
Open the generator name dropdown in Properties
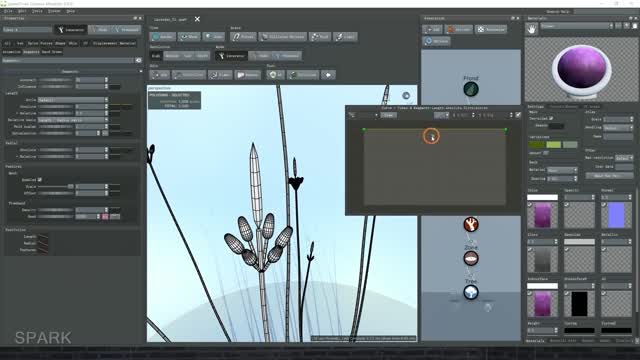click(27, 29)
